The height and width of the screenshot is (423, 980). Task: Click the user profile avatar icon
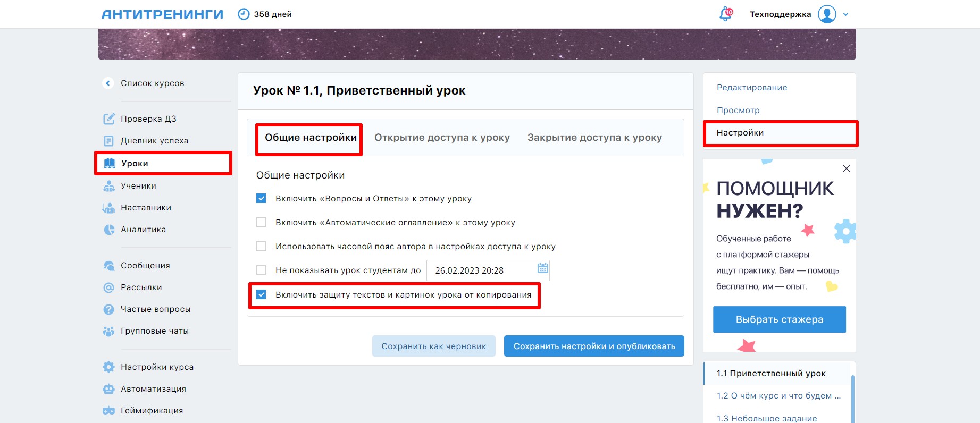[827, 14]
